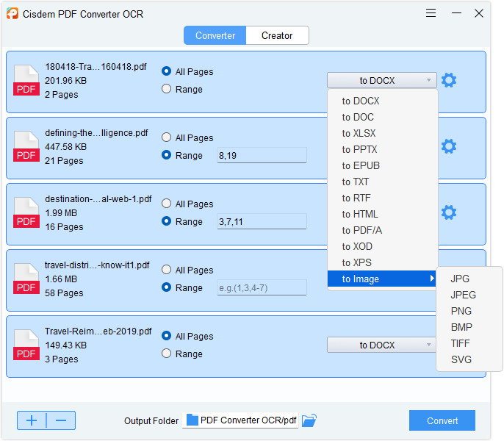Screen dimensions: 504x441
Task: Open format dropdown for 180418-Tra...160418.pdf
Action: [382, 80]
